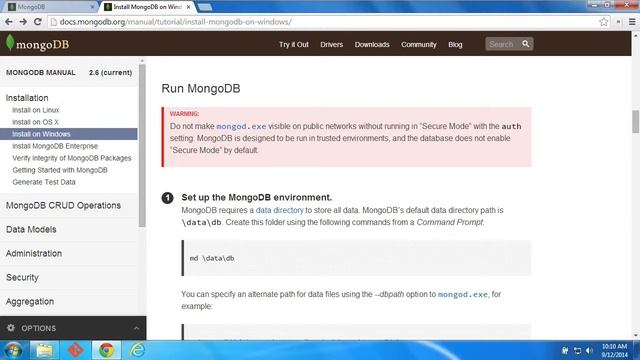Click the page icon in address bar
Viewport: 640px width, 360px height.
coord(53,22)
